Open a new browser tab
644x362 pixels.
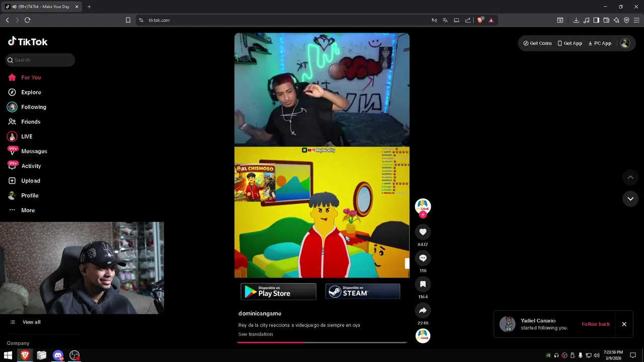point(89,7)
